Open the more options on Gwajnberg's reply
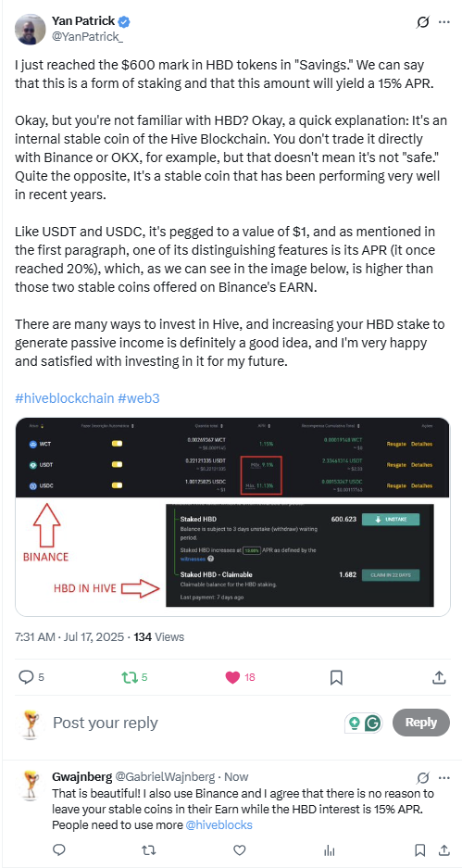The height and width of the screenshot is (868, 462). 443,776
